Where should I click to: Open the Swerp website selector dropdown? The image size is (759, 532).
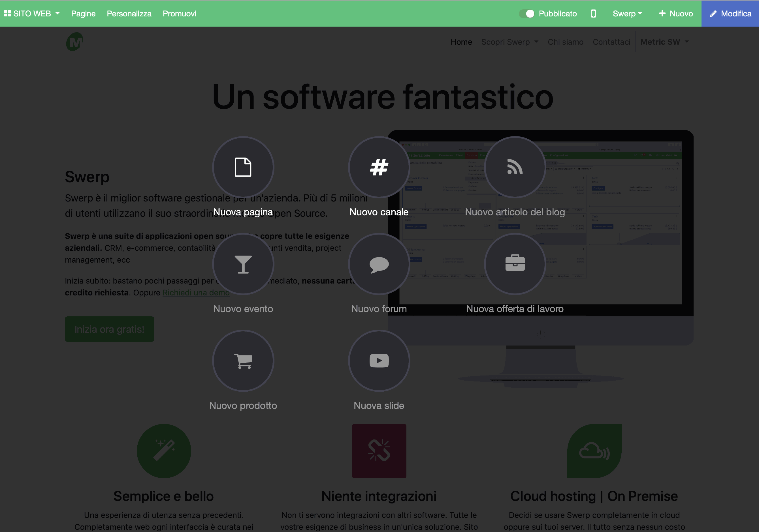pos(627,14)
